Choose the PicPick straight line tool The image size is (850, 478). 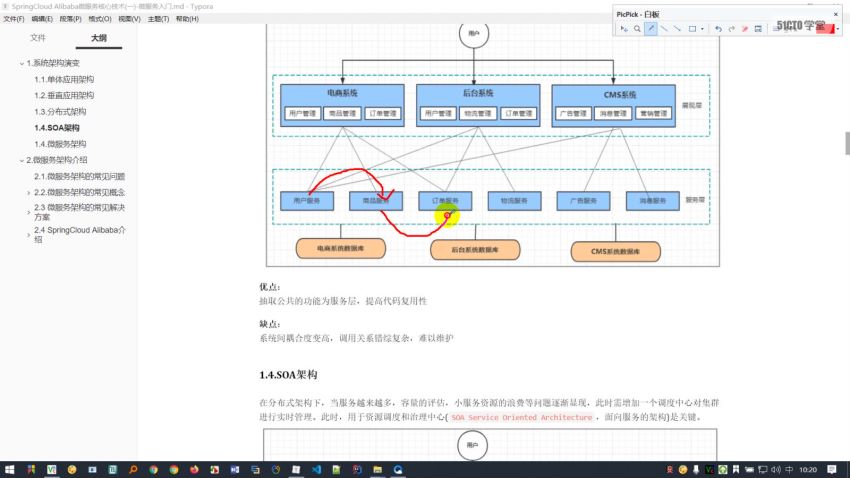tap(664, 29)
